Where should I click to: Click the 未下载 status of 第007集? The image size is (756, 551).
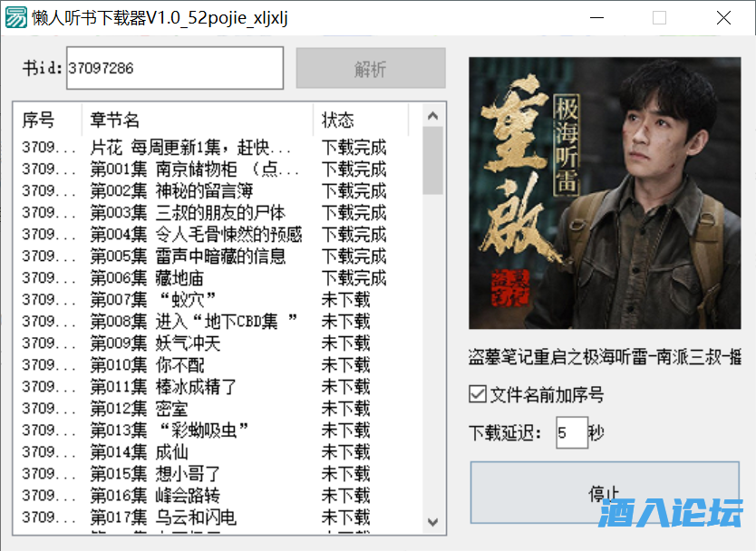pos(345,300)
